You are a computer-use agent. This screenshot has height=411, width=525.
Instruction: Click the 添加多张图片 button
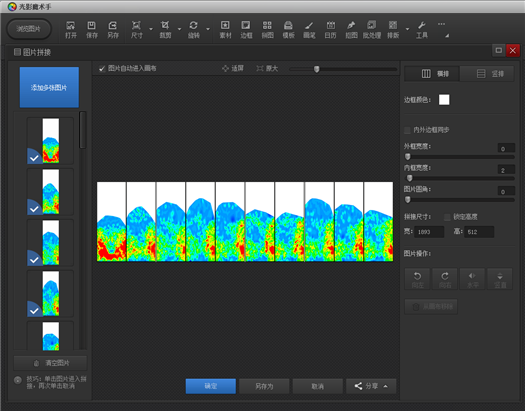(x=49, y=87)
